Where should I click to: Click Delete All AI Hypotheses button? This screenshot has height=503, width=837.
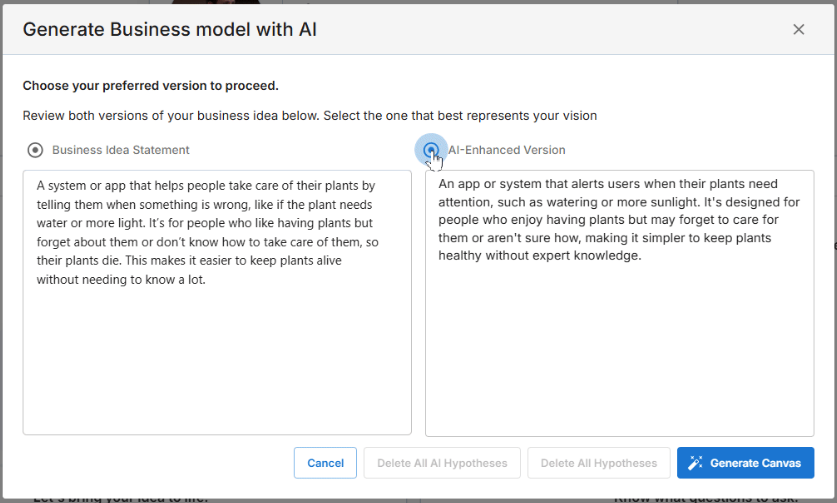pos(442,463)
